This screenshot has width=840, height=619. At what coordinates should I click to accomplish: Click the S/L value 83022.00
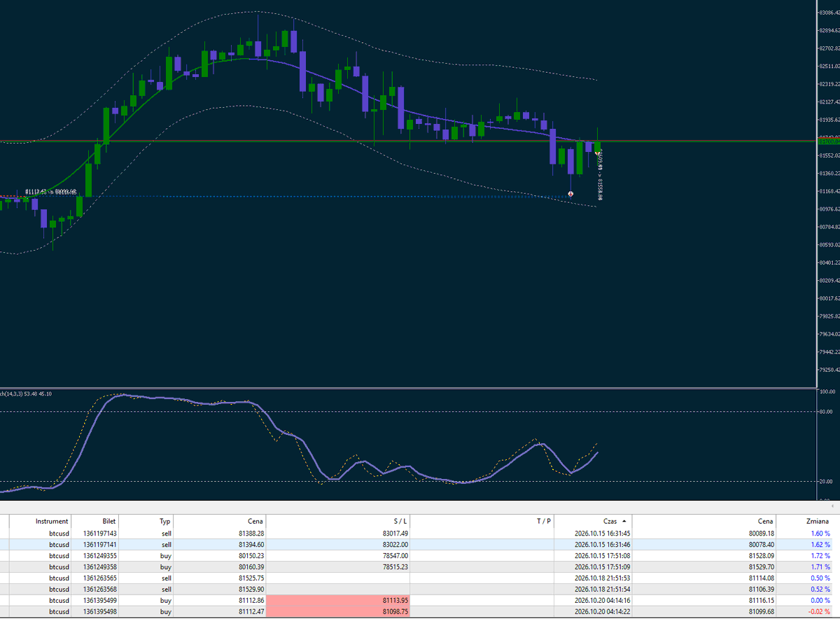pyautogui.click(x=395, y=544)
